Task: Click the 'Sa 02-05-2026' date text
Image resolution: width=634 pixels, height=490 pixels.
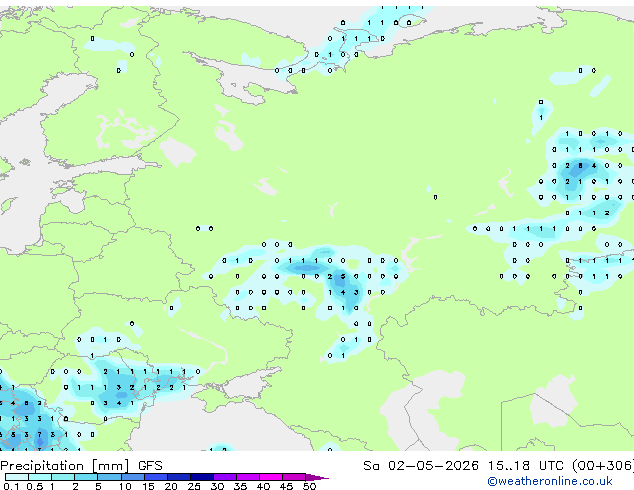Action: (421, 466)
